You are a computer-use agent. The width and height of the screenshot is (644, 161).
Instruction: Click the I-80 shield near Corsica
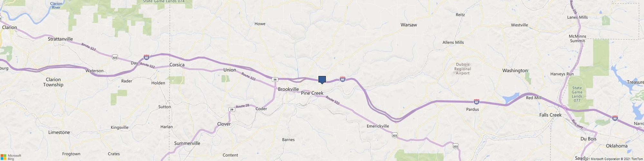click(147, 57)
